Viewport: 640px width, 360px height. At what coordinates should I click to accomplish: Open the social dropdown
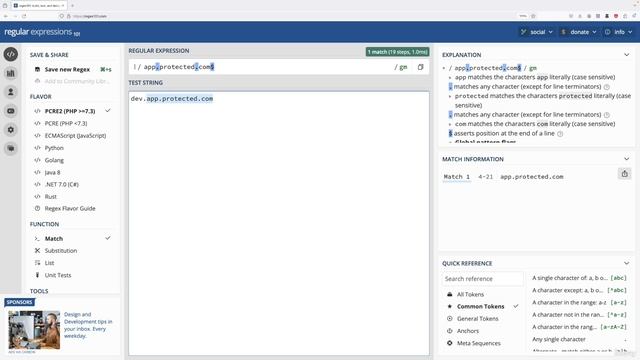click(536, 32)
